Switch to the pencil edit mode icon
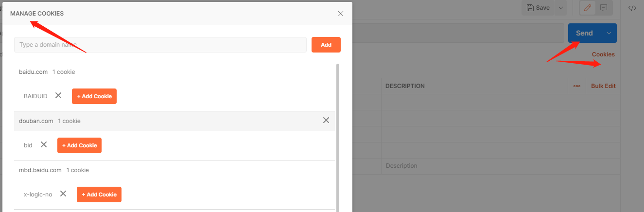This screenshot has width=644, height=212. 588,8
